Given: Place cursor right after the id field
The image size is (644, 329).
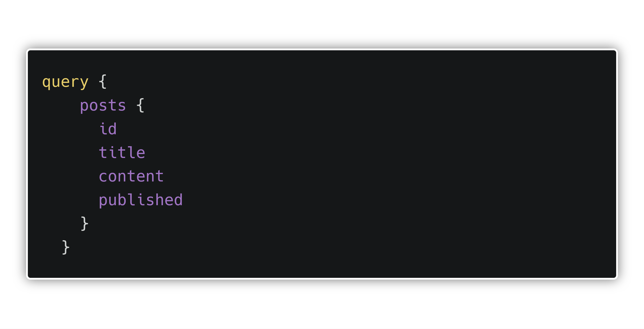Looking at the screenshot, I should pyautogui.click(x=117, y=129).
